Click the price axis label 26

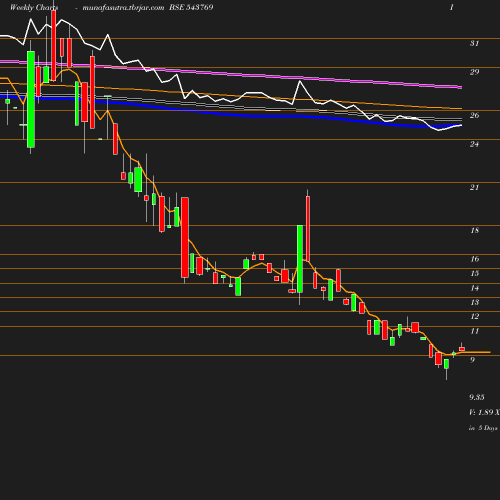click(474, 115)
